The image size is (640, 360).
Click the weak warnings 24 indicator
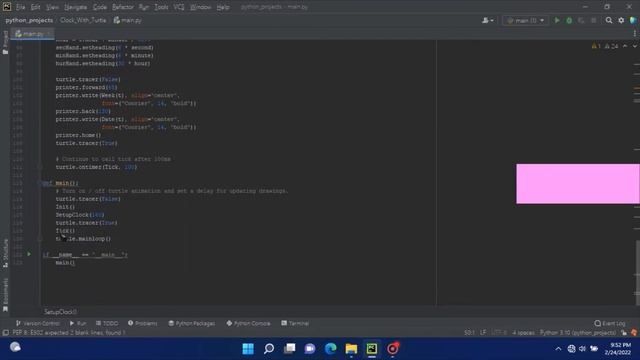pyautogui.click(x=611, y=46)
